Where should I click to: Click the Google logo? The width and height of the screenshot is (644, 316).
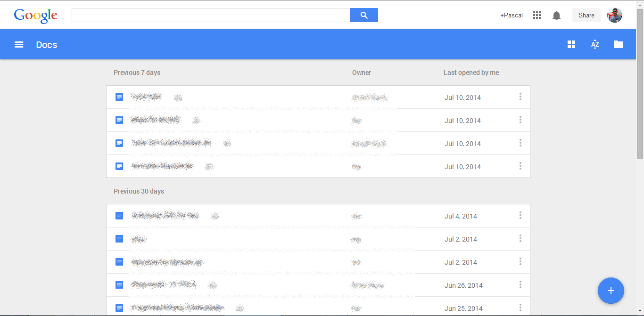[36, 16]
